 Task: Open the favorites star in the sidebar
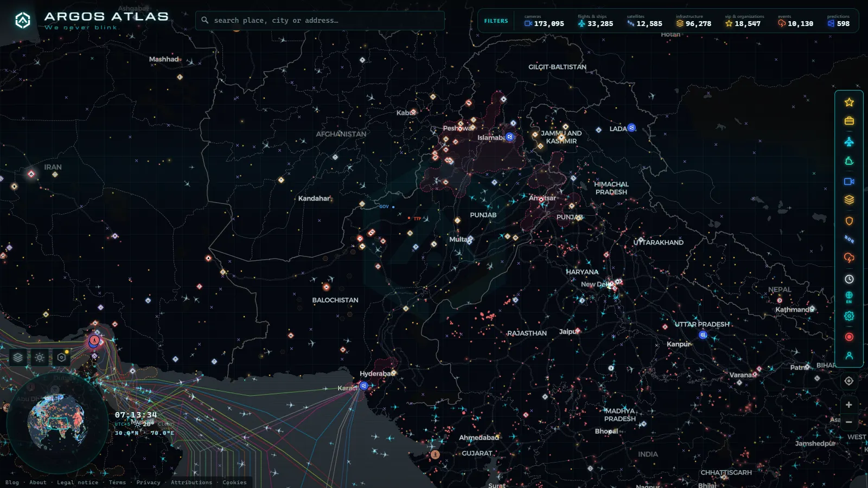point(849,102)
